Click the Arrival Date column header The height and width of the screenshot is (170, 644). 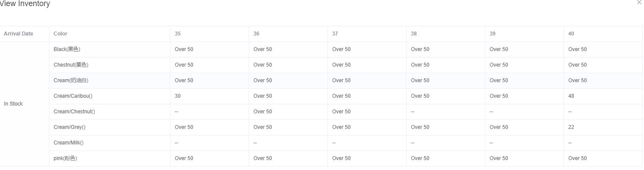pos(24,34)
